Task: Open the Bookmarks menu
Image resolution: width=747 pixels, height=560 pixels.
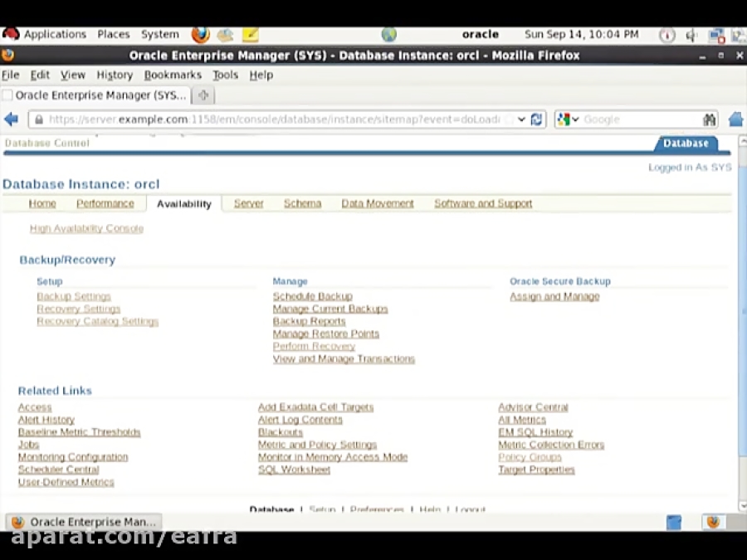Action: (173, 75)
